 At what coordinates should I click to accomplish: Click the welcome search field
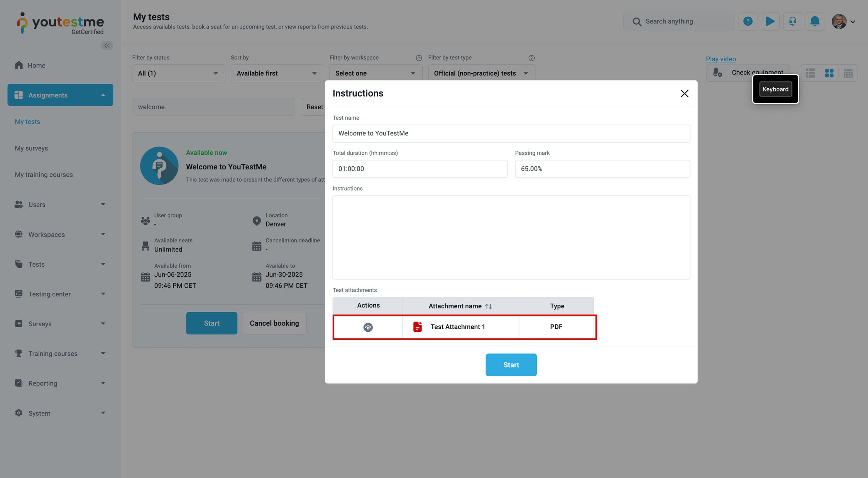pyautogui.click(x=213, y=107)
